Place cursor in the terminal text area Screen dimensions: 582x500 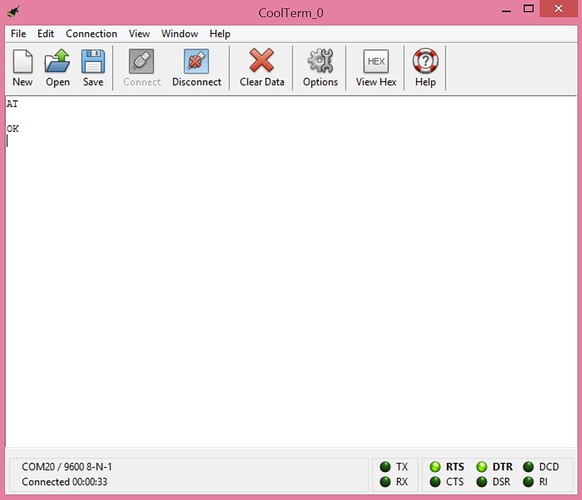[291, 271]
